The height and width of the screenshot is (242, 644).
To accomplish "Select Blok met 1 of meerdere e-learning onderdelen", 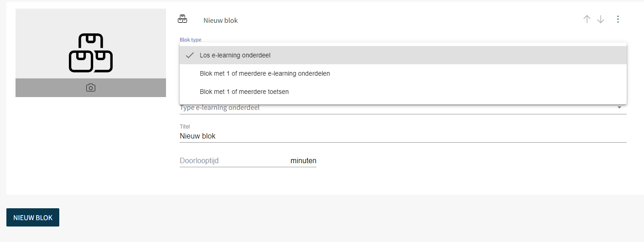I will (403, 73).
